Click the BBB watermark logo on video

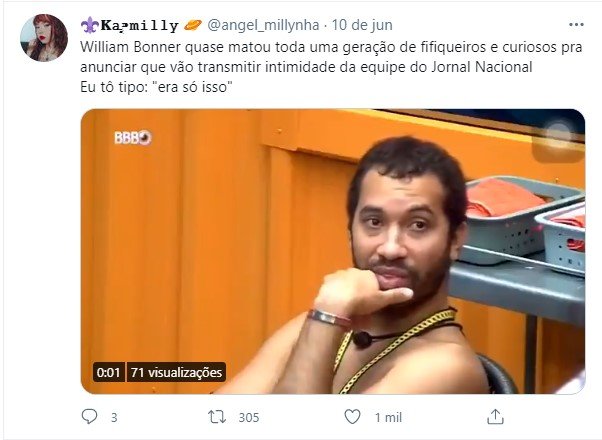click(133, 137)
